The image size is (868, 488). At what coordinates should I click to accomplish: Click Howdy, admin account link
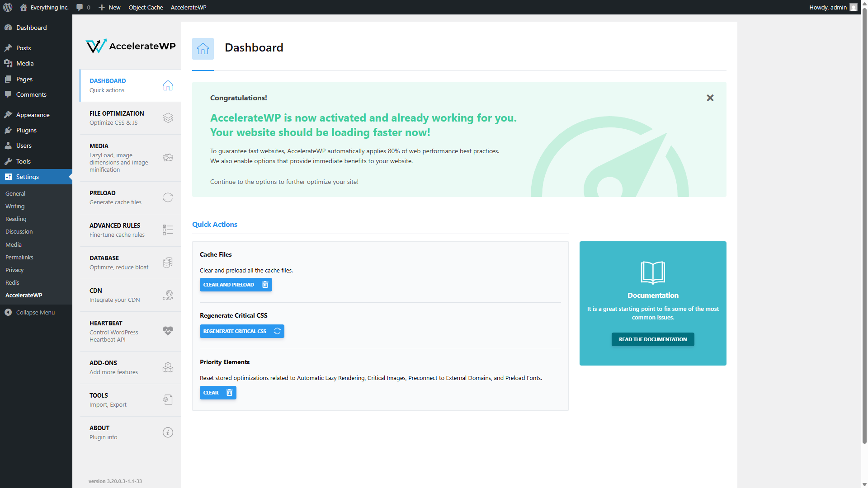click(x=833, y=7)
